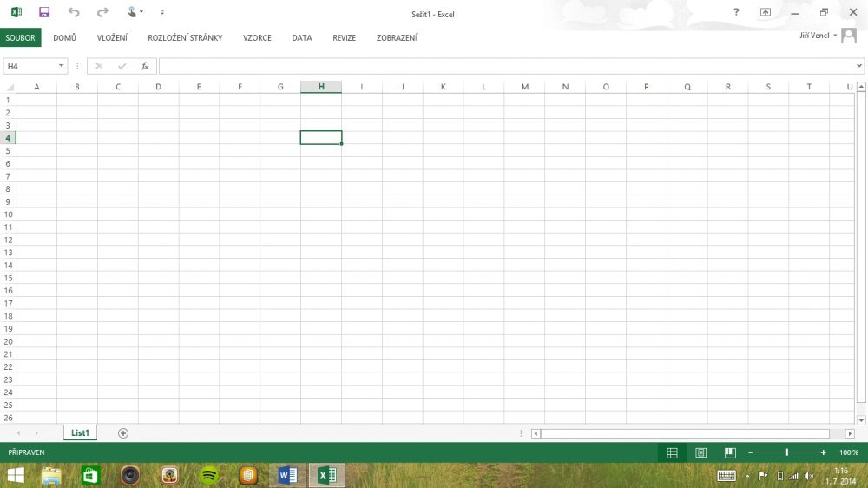This screenshot has height=488, width=868.
Task: Open Spotify from the taskbar
Action: pos(209,475)
